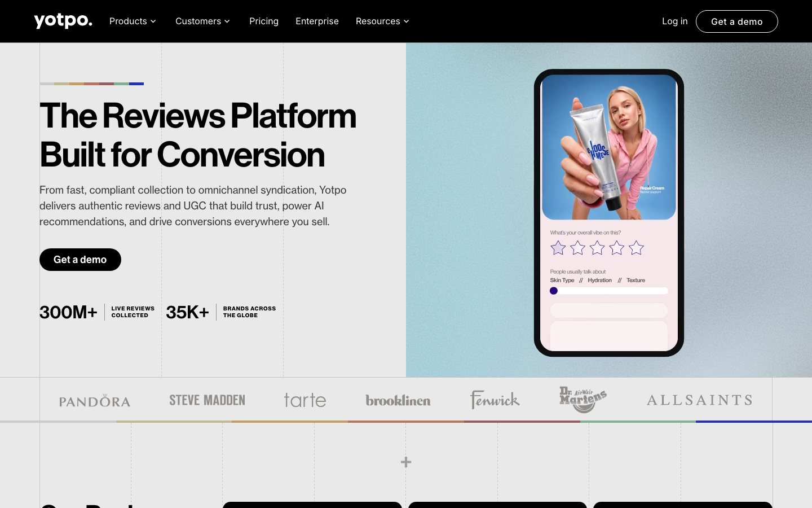Viewport: 812px width, 508px height.
Task: Click the brooklinen logo
Action: [398, 400]
